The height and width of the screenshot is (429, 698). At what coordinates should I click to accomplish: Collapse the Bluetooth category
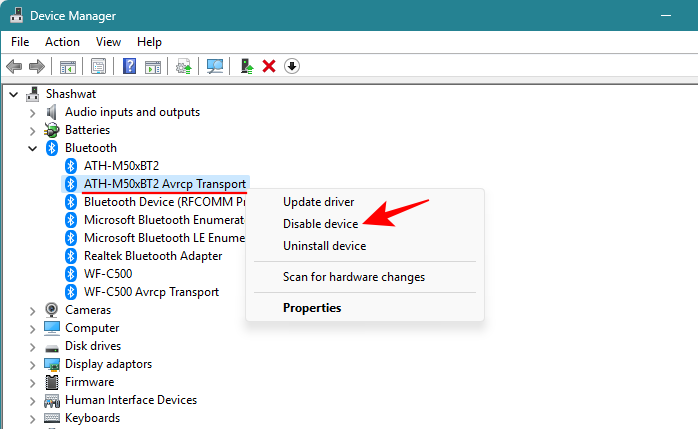click(x=32, y=149)
